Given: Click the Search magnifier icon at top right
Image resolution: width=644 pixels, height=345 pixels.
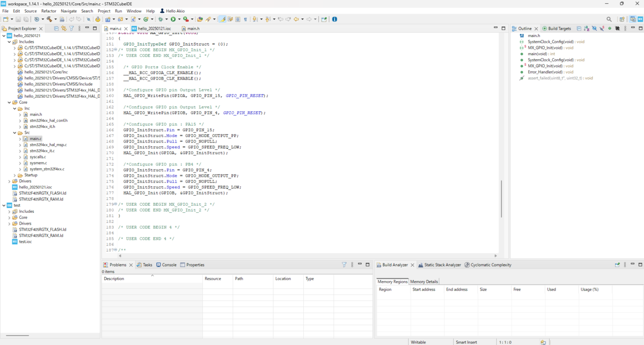Looking at the screenshot, I should pos(609,19).
